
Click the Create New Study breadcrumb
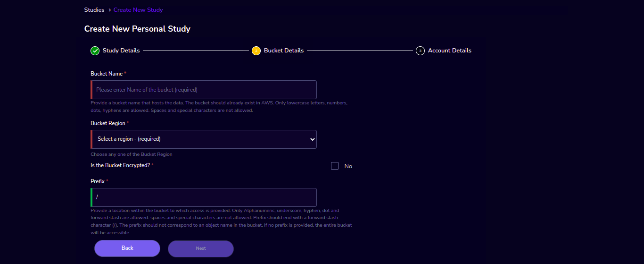click(138, 10)
